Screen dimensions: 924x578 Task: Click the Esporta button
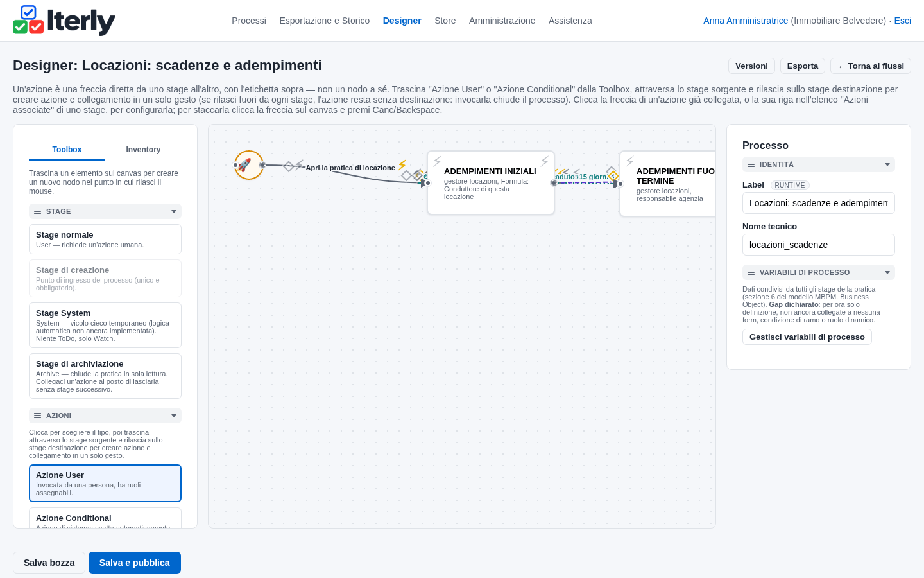(x=803, y=66)
